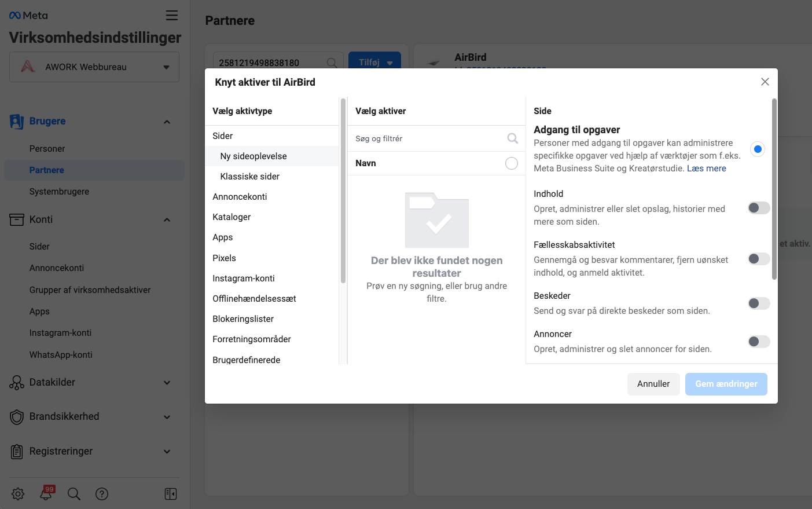Open the hamburger menu beside the Meta logo

coord(172,15)
